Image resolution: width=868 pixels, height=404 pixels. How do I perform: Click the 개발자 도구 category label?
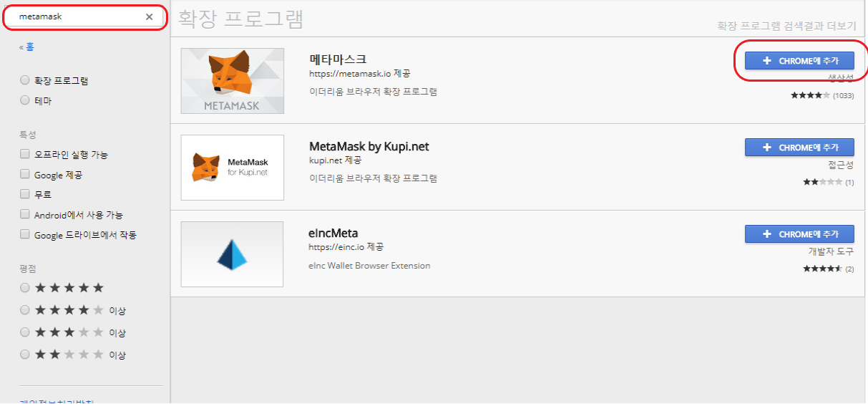(x=832, y=251)
